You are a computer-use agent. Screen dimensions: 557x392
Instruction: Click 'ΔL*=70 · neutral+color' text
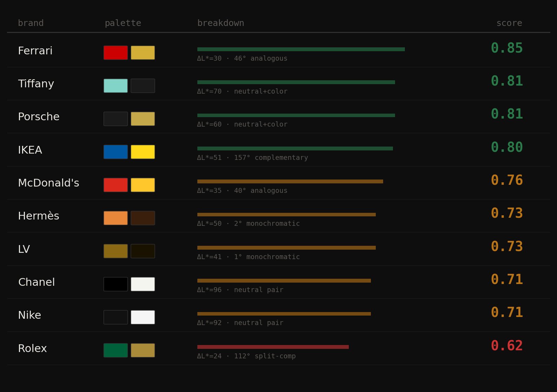pyautogui.click(x=242, y=92)
